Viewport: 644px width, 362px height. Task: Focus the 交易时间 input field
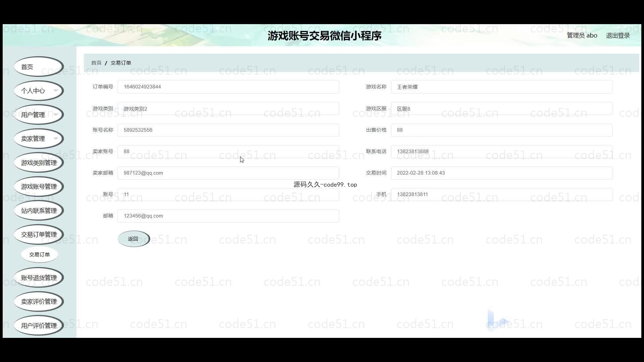point(501,173)
